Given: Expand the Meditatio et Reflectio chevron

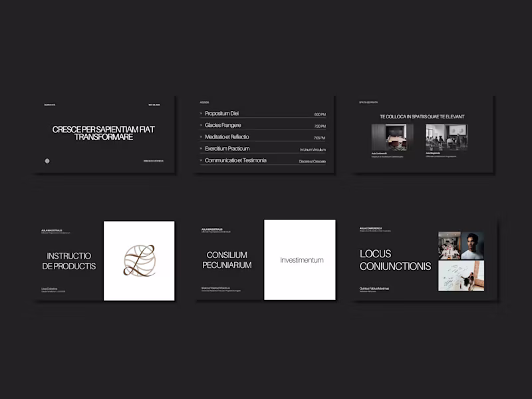Looking at the screenshot, I should point(201,137).
